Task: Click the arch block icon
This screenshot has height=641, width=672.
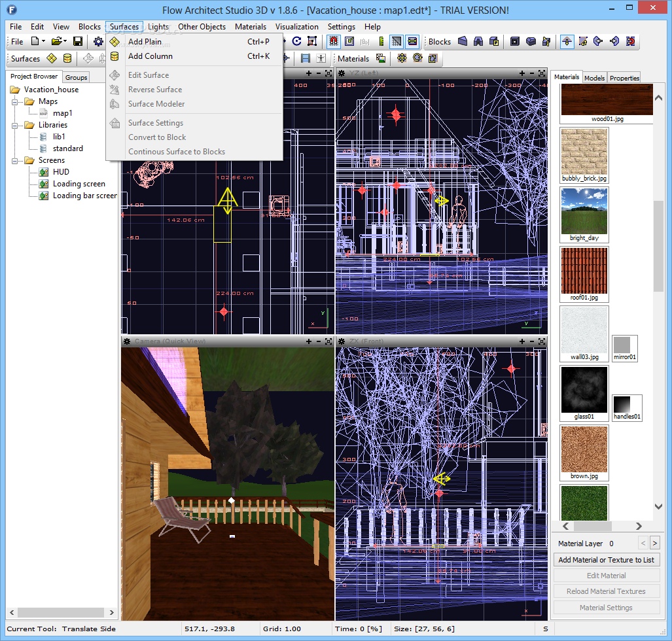Action: 478,41
